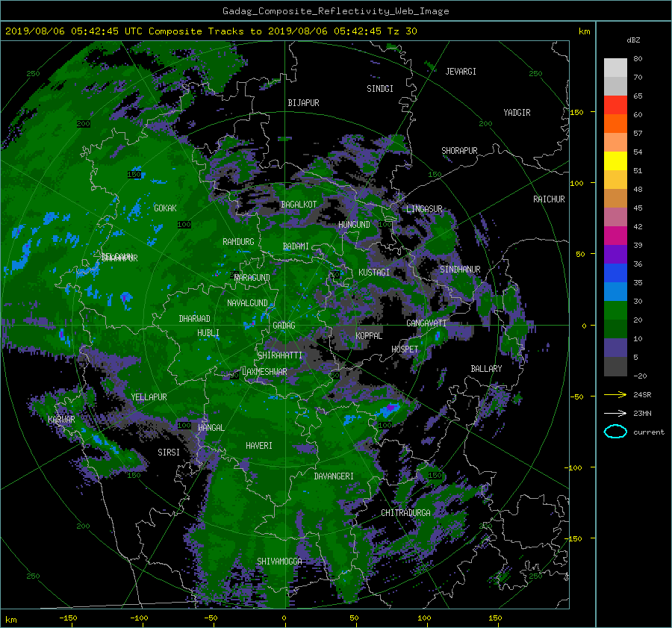This screenshot has width=672, height=628.
Task: Click the Gadag_Composite_Reflectivity_Web_Image title
Action: [336, 11]
